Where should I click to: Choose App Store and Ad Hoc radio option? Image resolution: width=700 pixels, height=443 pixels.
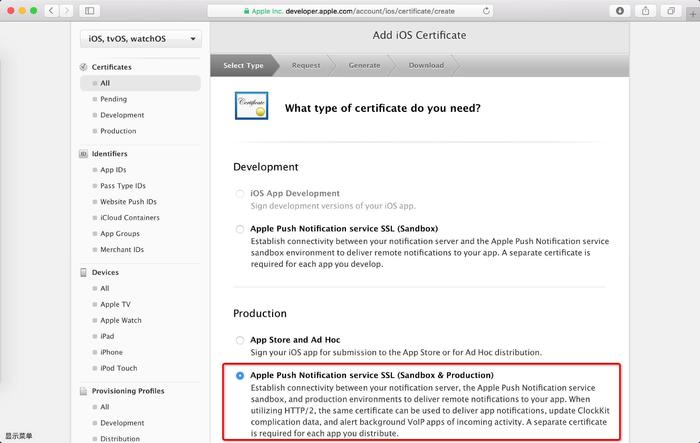point(240,341)
